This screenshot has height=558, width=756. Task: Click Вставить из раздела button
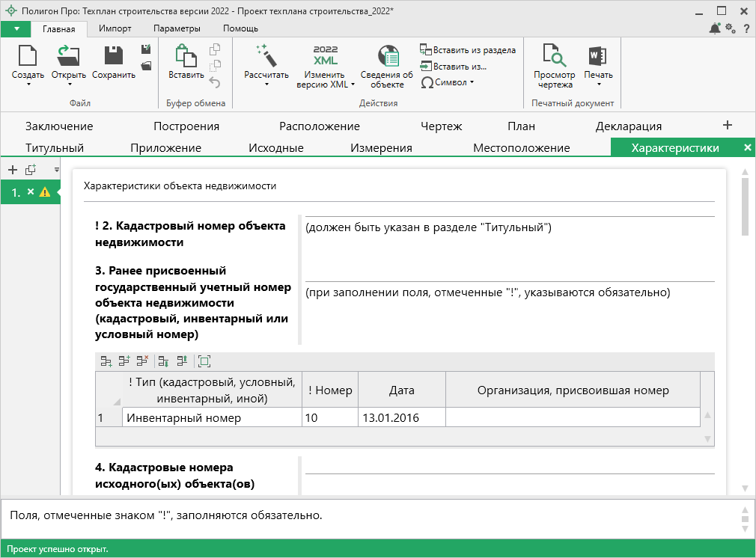tap(468, 50)
